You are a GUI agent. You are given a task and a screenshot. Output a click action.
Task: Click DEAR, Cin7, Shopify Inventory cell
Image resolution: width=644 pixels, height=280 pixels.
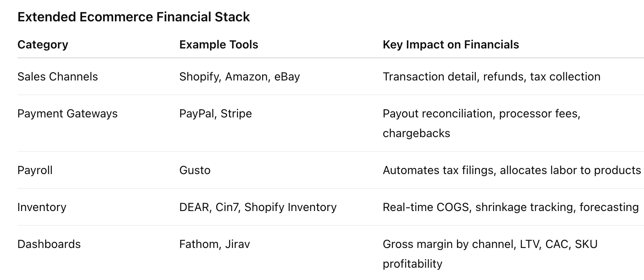tap(258, 207)
